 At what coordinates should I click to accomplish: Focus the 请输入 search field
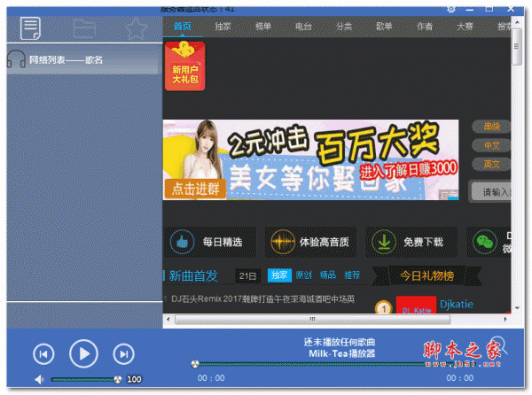[490, 192]
